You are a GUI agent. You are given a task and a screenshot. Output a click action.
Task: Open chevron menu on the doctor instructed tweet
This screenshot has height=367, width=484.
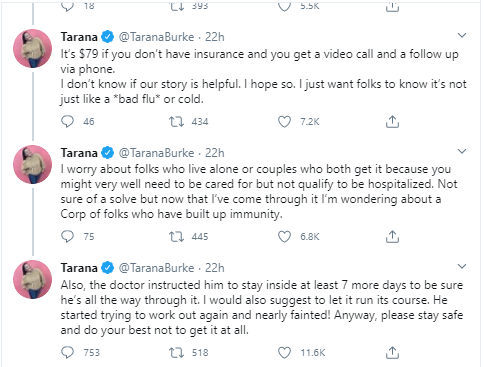point(462,266)
